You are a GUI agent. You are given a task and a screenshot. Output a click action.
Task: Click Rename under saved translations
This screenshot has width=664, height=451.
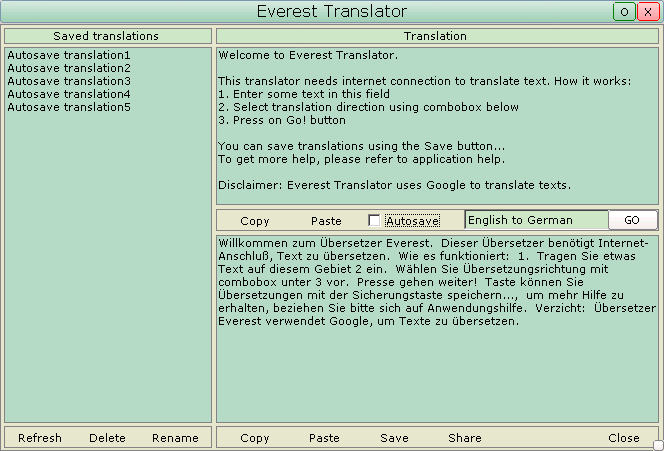[x=175, y=438]
